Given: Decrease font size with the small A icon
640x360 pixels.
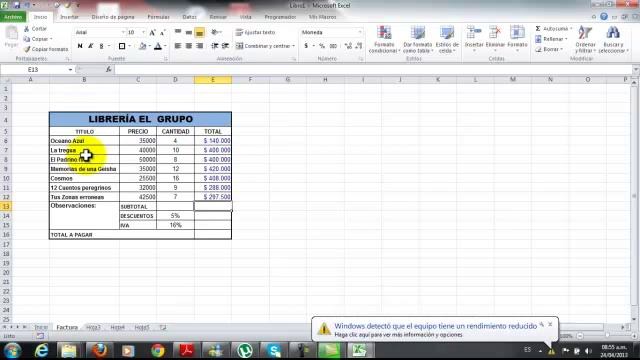Looking at the screenshot, I should pos(162,32).
